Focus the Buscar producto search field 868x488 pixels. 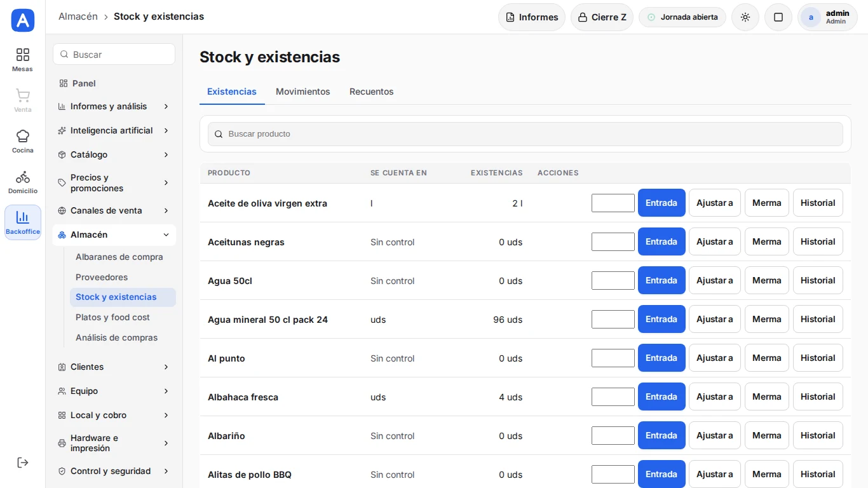[x=526, y=134]
